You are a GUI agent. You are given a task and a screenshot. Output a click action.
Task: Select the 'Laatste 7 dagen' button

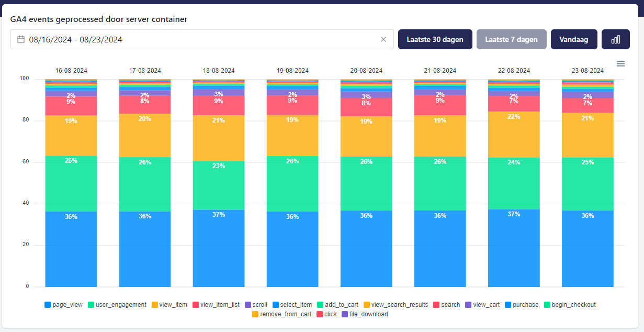pyautogui.click(x=511, y=39)
